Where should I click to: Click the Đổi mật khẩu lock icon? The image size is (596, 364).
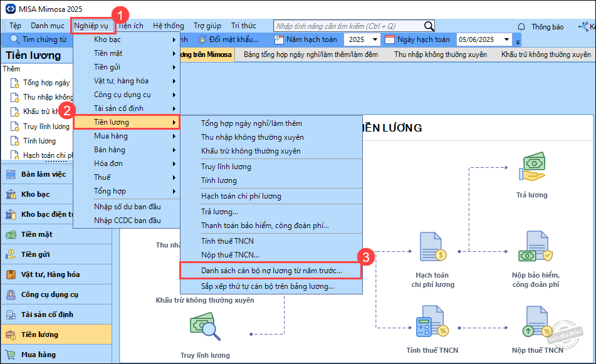[x=202, y=39]
